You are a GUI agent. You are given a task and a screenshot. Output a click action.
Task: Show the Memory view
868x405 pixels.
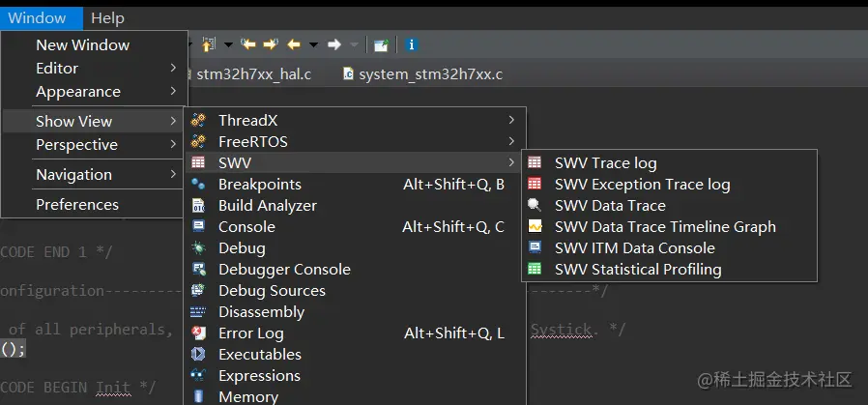coord(355,396)
